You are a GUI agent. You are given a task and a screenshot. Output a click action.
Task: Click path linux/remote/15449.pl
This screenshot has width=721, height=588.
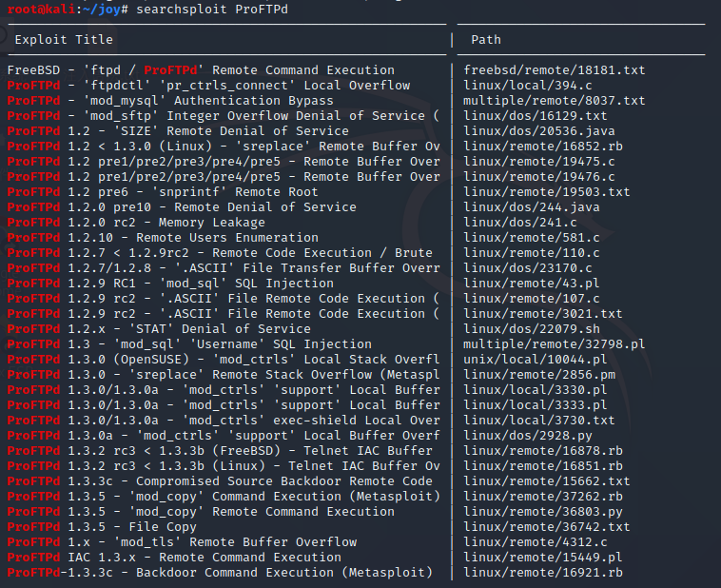(542, 557)
